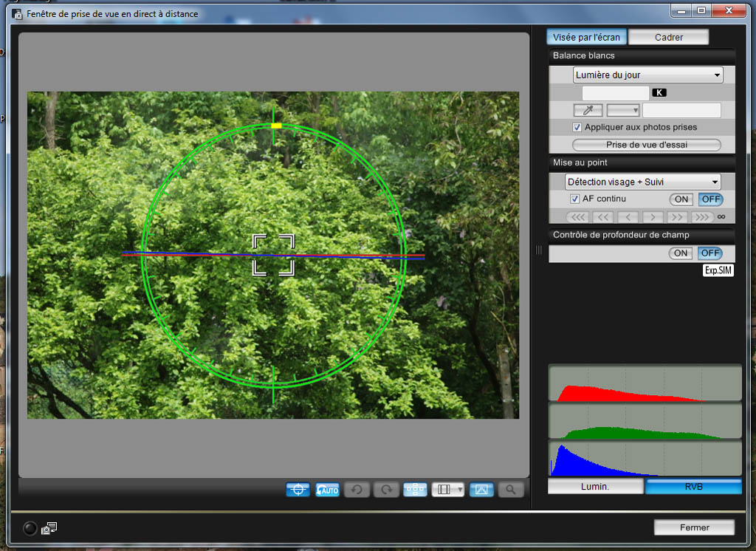Click the "Prise de vue d'essai" button
Viewport: 756px width, 551px height.
[646, 145]
